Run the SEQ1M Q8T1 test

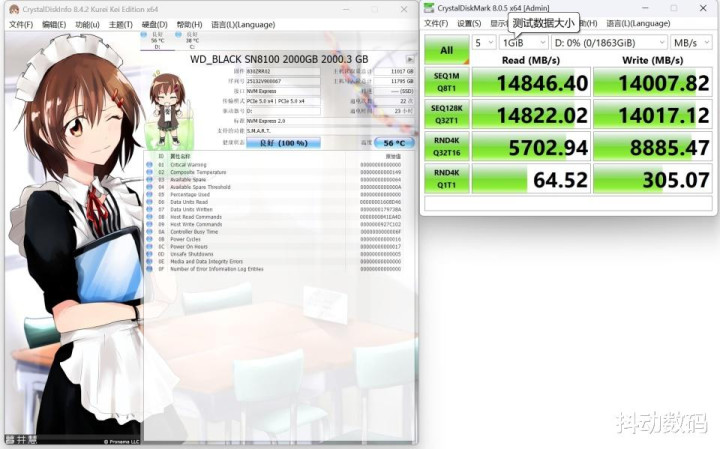click(447, 82)
